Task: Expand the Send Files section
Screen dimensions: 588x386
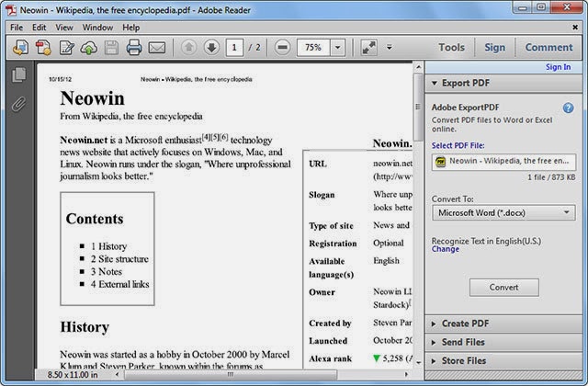Action: tap(503, 342)
